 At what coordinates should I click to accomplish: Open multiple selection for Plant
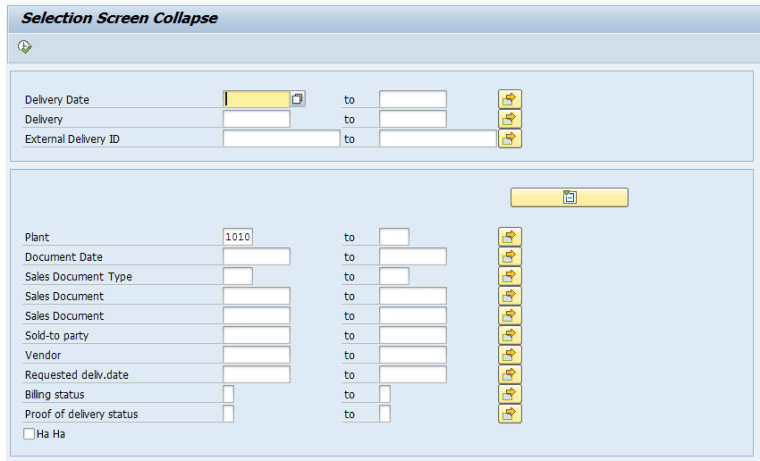coord(510,237)
